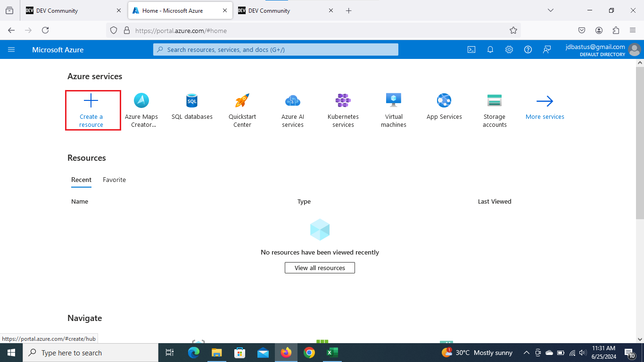Open Azure feedback panel
The height and width of the screenshot is (362, 644).
point(547,49)
